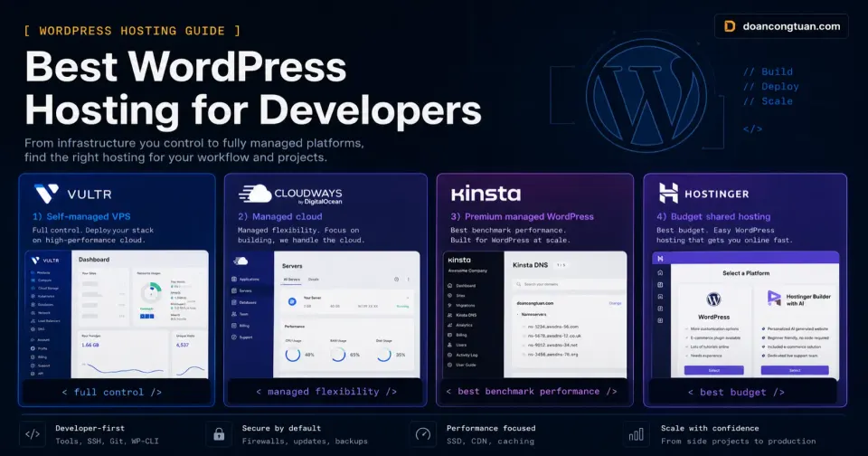The image size is (868, 456).
Task: Click the 4,537 unique visits value
Action: [x=183, y=345]
